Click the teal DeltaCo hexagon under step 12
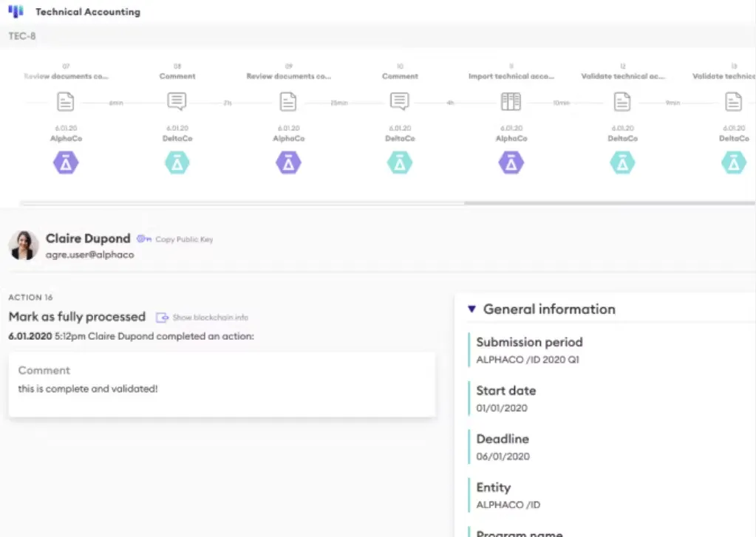The width and height of the screenshot is (756, 537). pyautogui.click(x=622, y=163)
